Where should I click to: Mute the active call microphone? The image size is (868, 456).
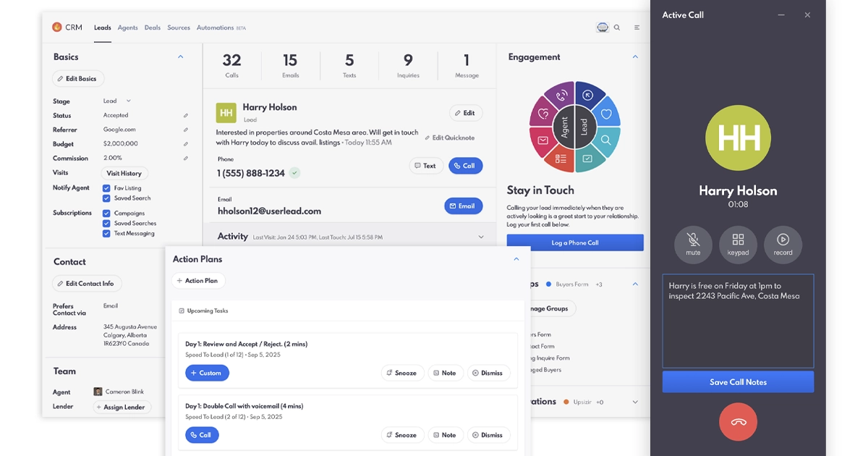point(693,245)
